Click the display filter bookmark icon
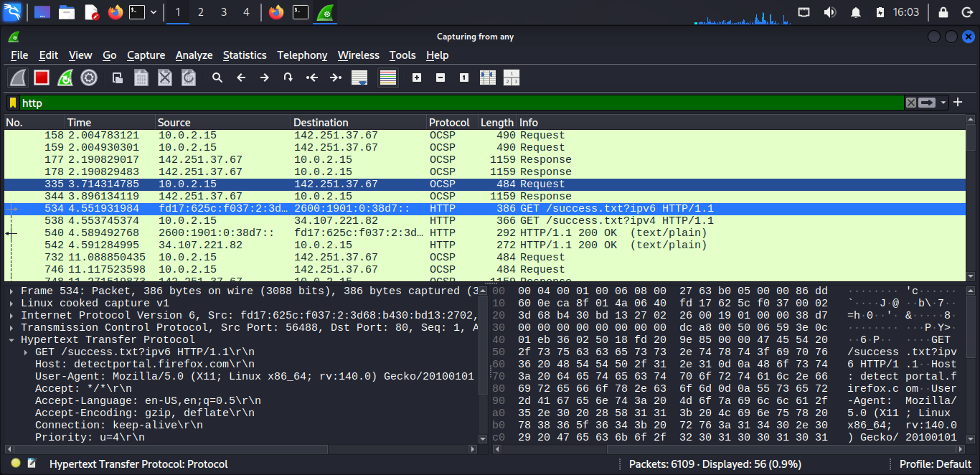Screen dimensions: 980x475 point(13,103)
